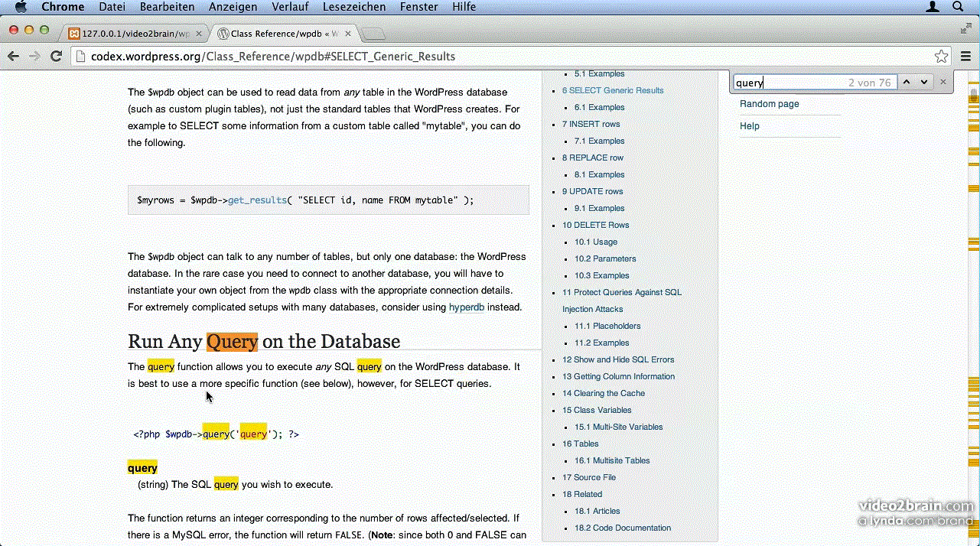Bookmark this page with the star icon

coord(942,57)
